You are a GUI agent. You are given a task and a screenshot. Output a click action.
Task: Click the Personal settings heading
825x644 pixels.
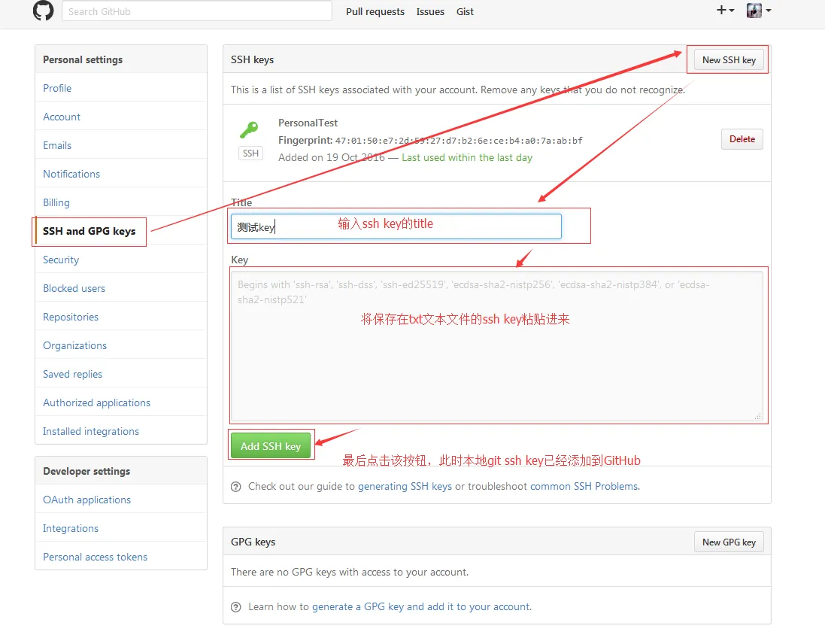(83, 59)
